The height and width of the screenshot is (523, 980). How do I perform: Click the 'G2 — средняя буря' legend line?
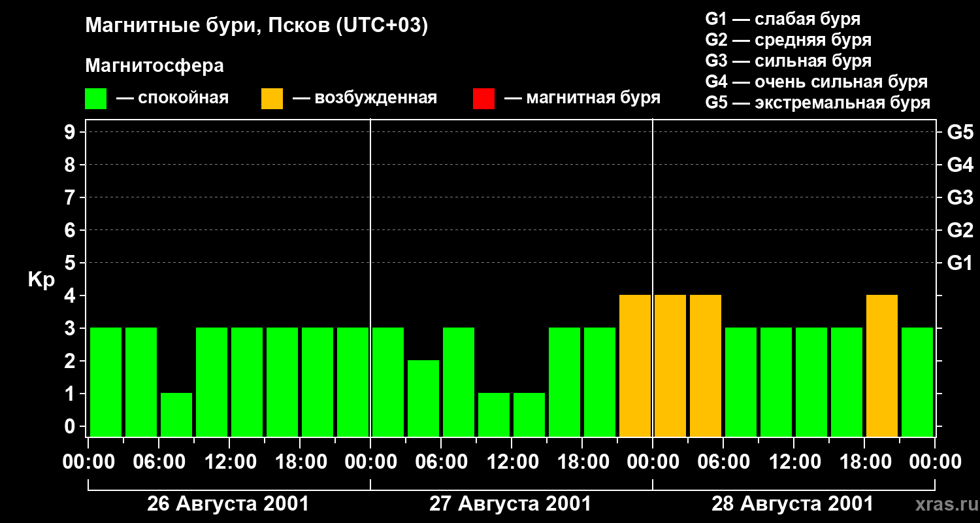pos(788,40)
